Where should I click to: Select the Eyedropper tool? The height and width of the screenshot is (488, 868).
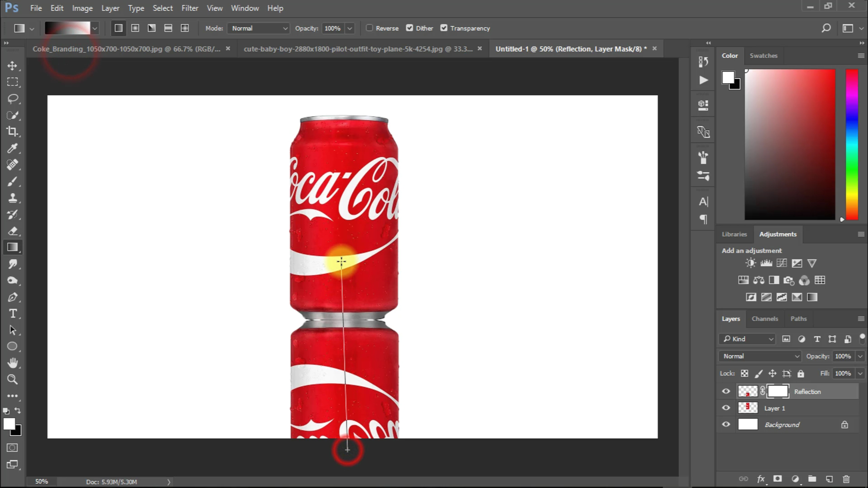pos(12,148)
